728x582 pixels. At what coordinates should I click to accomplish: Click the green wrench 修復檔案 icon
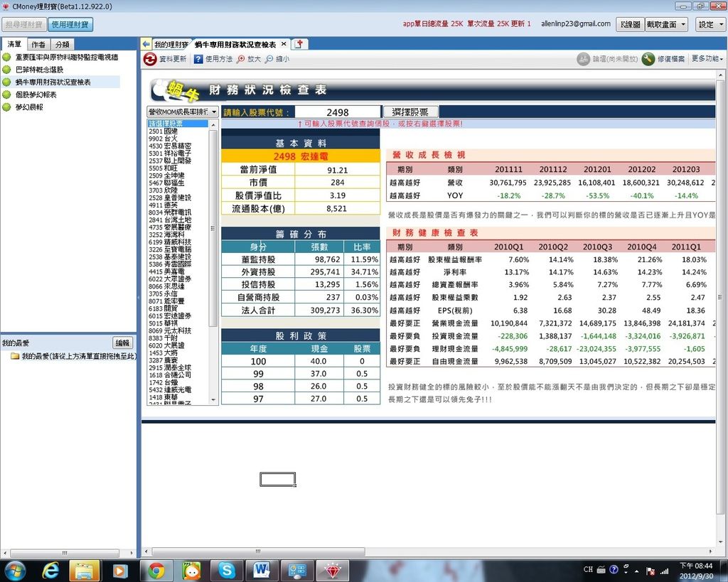coord(648,59)
